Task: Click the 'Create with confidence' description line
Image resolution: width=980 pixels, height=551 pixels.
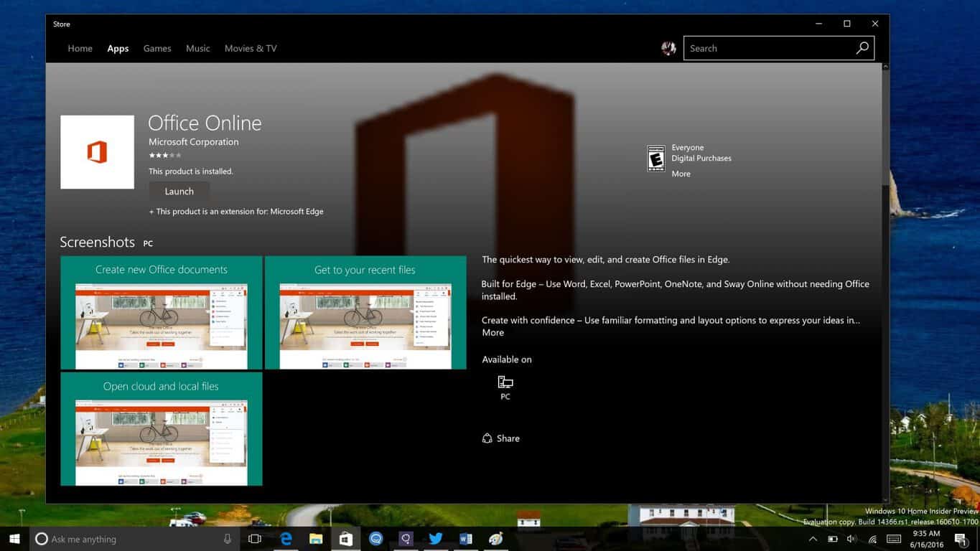Action: [671, 321]
